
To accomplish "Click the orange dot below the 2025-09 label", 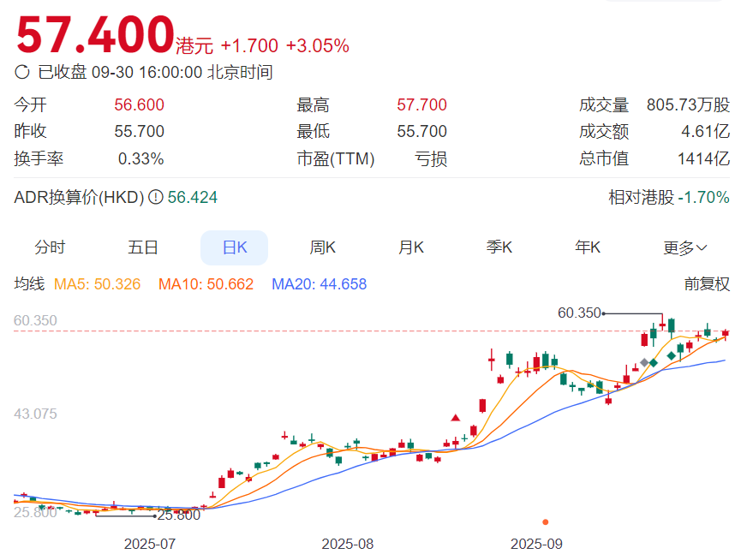I will [546, 521].
